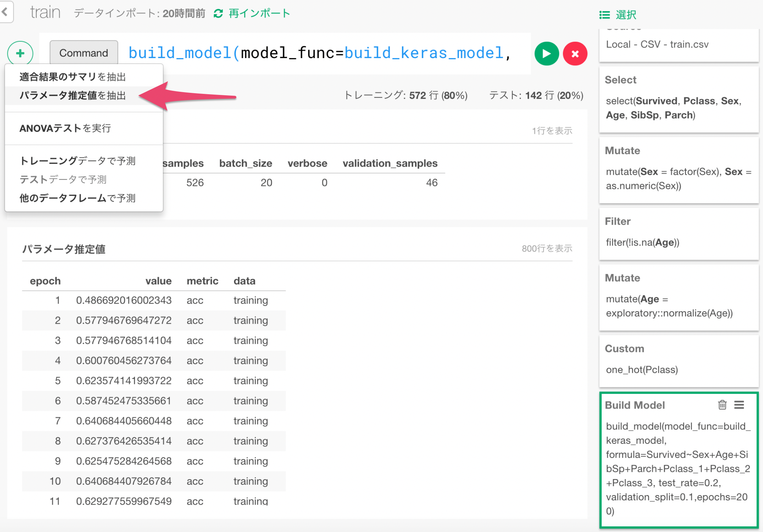
Task: Click the list icon beside 選択
Action: 604,15
